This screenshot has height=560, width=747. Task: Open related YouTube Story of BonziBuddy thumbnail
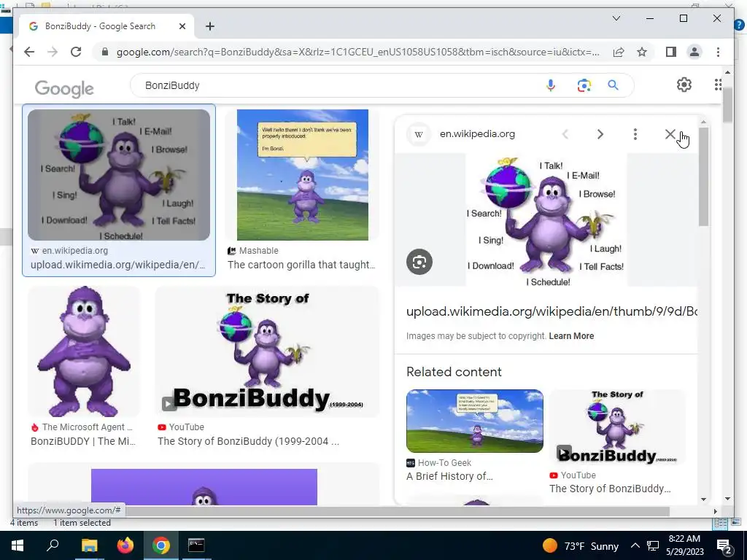[x=617, y=427]
